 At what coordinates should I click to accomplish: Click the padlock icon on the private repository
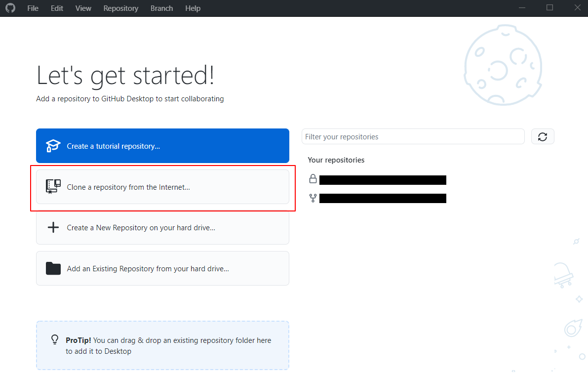313,178
